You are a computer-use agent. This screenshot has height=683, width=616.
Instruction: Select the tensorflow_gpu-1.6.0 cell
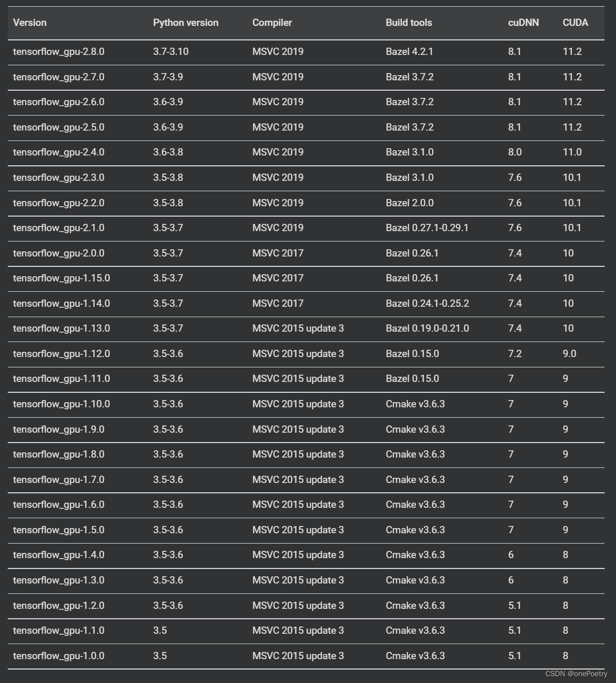(59, 505)
